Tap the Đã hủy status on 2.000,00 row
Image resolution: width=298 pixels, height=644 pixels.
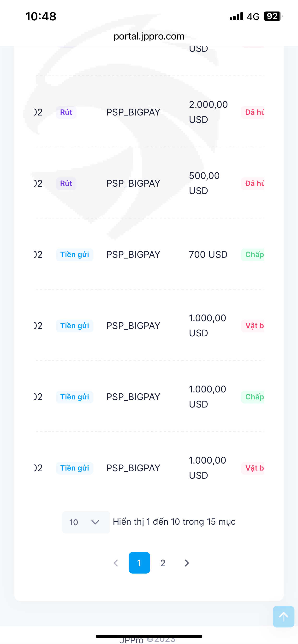point(253,112)
